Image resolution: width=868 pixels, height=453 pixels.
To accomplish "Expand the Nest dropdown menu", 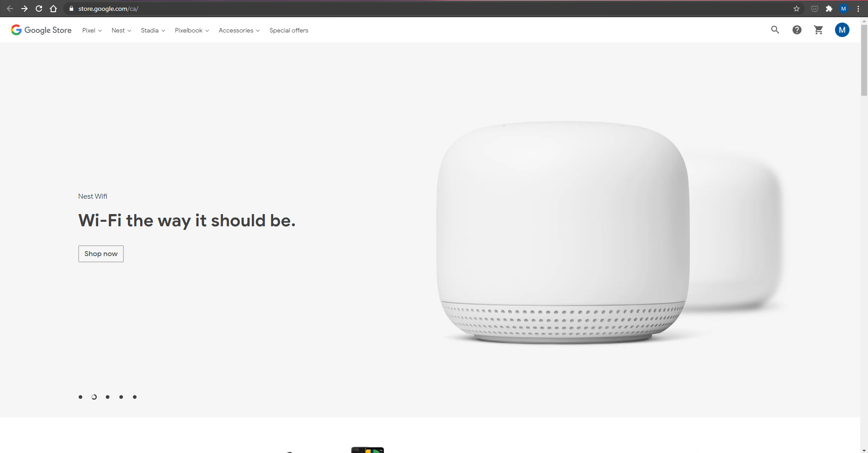I will click(x=121, y=30).
